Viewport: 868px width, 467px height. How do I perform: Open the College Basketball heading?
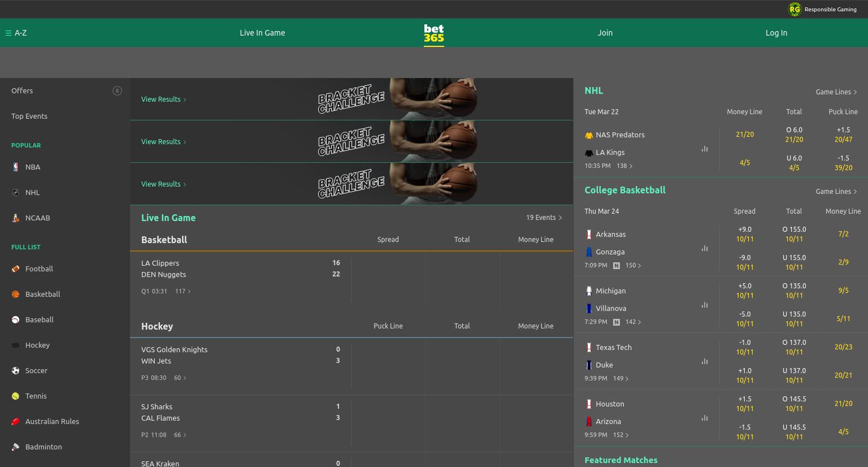coord(625,190)
